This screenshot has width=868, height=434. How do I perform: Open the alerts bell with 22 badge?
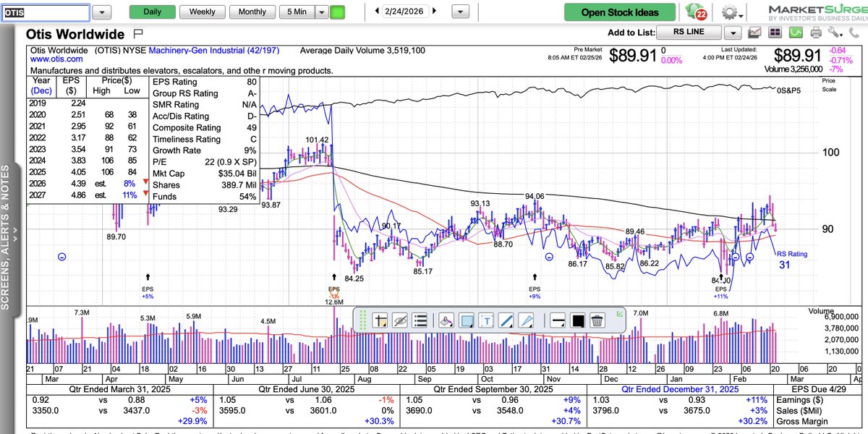697,12
